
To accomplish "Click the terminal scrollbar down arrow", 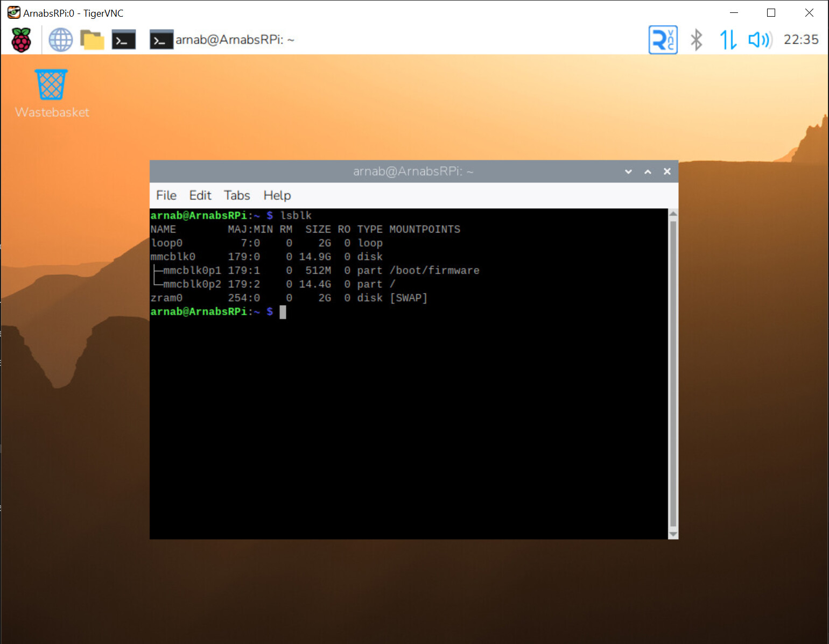I will pyautogui.click(x=673, y=534).
